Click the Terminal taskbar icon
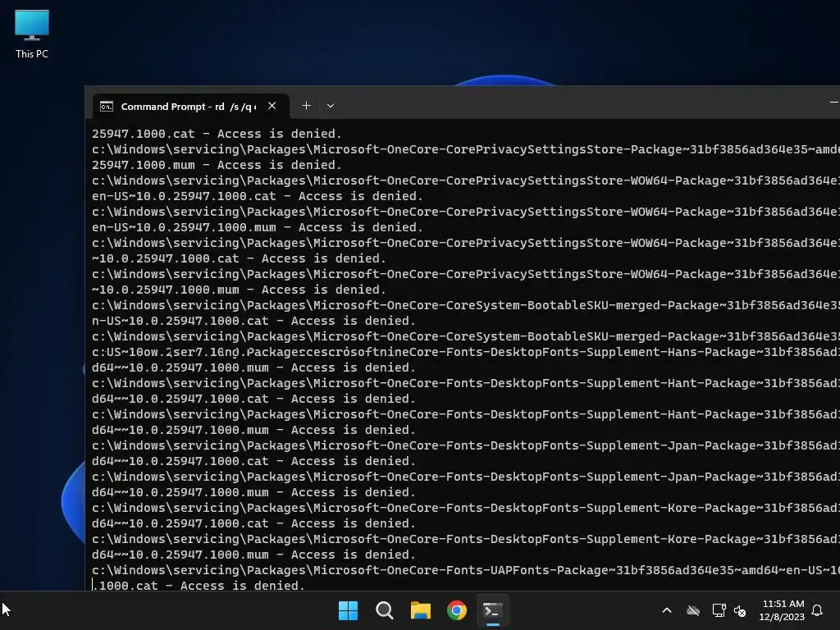 [493, 610]
